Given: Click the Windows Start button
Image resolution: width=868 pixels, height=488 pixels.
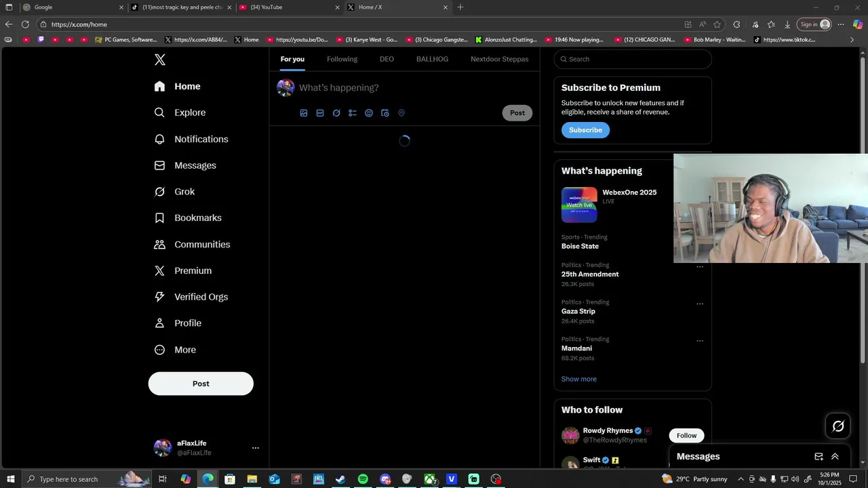Looking at the screenshot, I should 10,479.
